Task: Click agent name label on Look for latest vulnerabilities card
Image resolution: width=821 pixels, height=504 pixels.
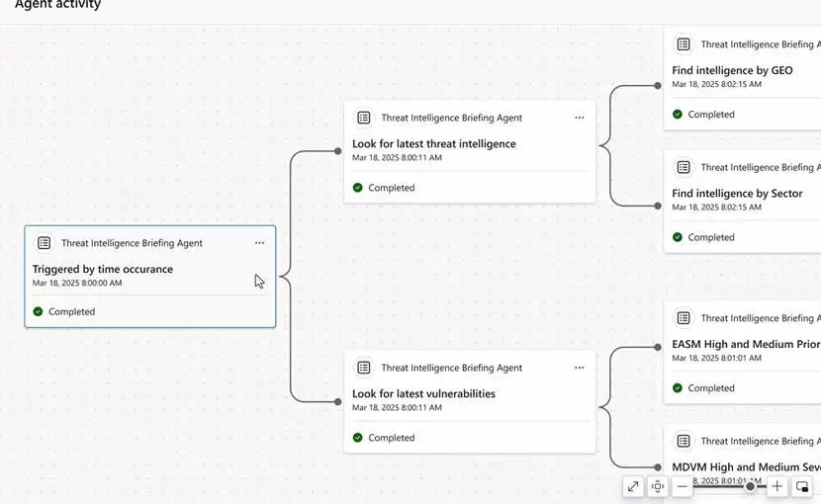Action: 452,368
